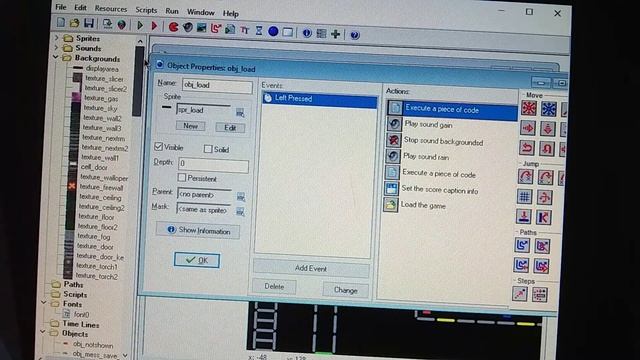Select the Step Avoiding action icon
Viewport: 640px width, 360px height.
pyautogui.click(x=539, y=295)
